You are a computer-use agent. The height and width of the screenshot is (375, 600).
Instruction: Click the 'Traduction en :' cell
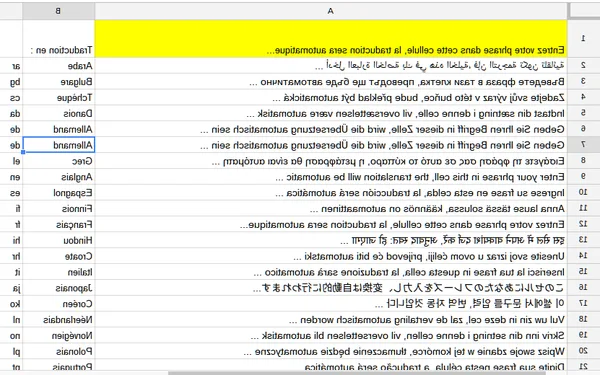[x=59, y=39]
